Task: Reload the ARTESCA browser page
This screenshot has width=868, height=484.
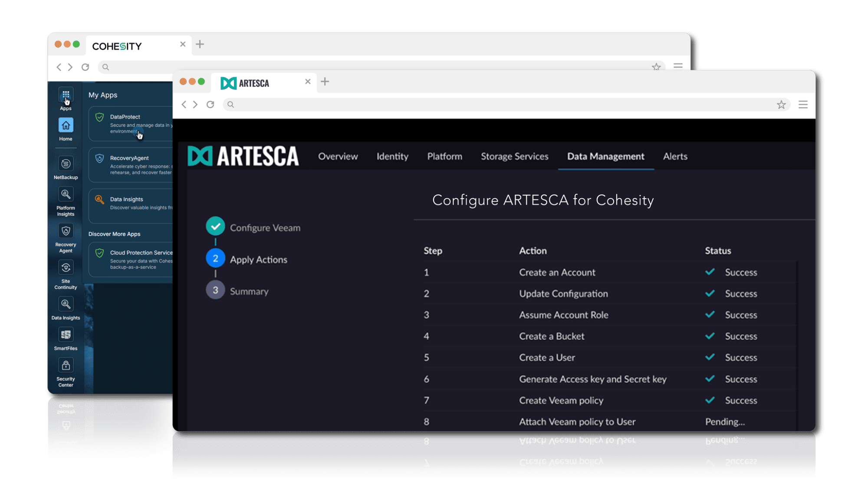Action: coord(210,105)
